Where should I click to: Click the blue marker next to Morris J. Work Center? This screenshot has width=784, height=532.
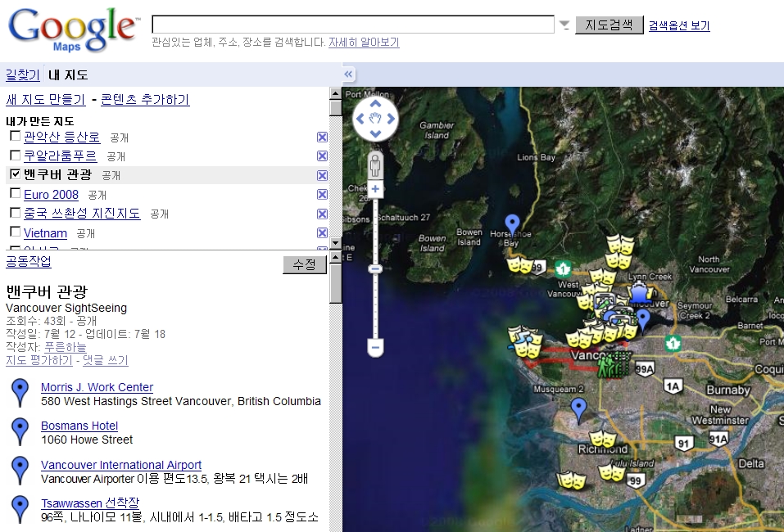[x=20, y=393]
